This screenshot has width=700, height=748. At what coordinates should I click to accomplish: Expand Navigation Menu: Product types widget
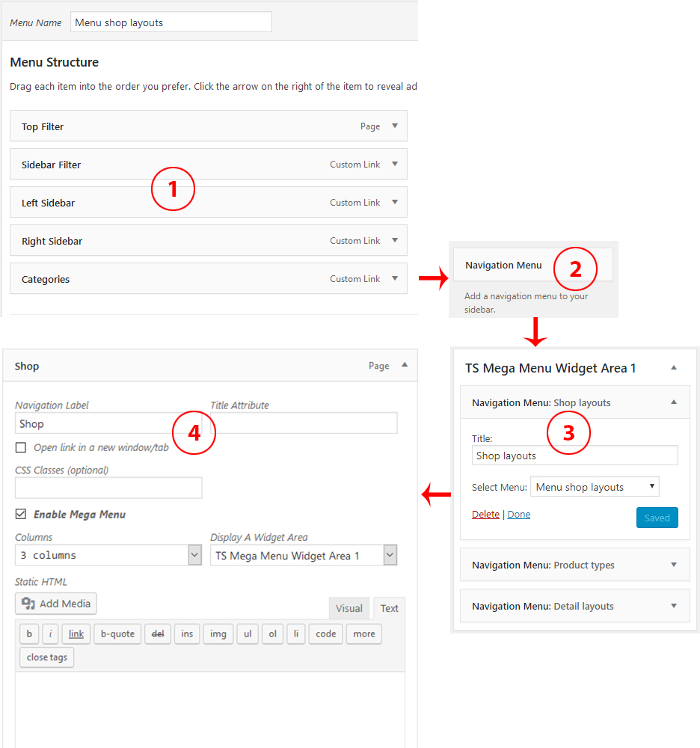[674, 565]
